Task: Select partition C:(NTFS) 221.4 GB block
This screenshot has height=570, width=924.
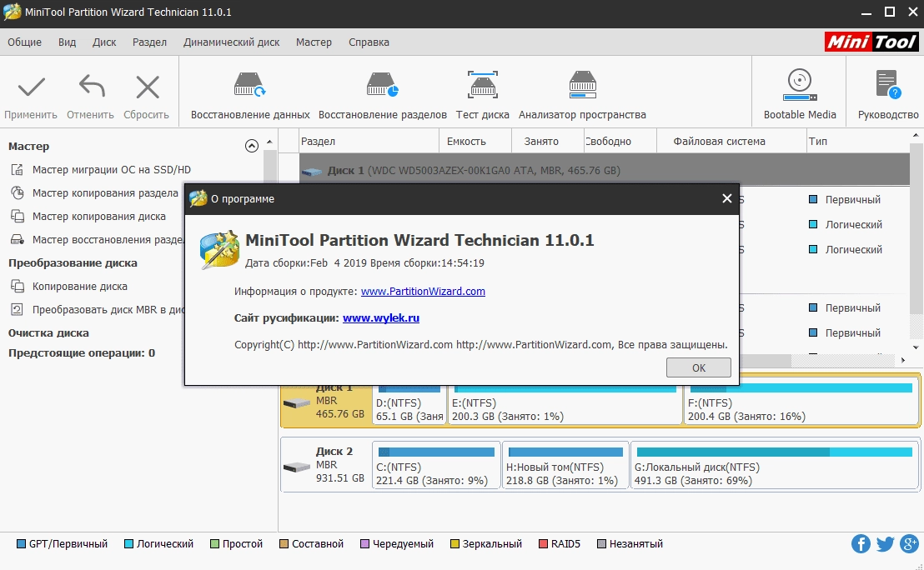Action: pyautogui.click(x=437, y=467)
